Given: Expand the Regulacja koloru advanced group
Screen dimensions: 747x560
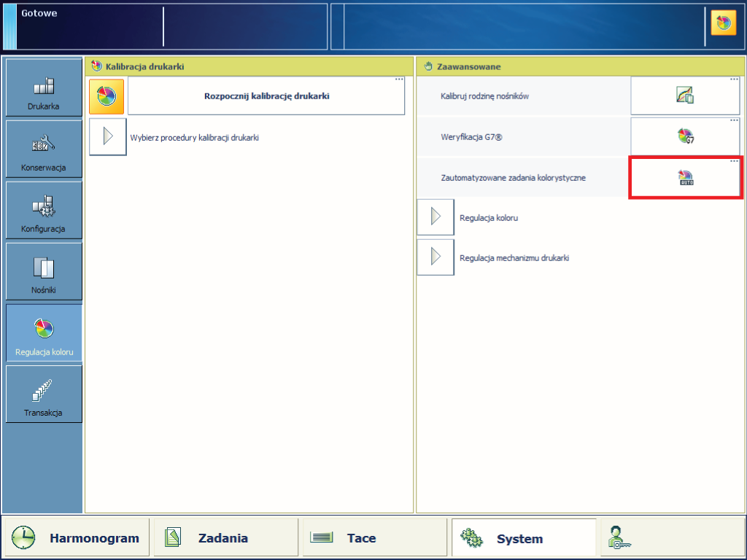Looking at the screenshot, I should tap(436, 217).
